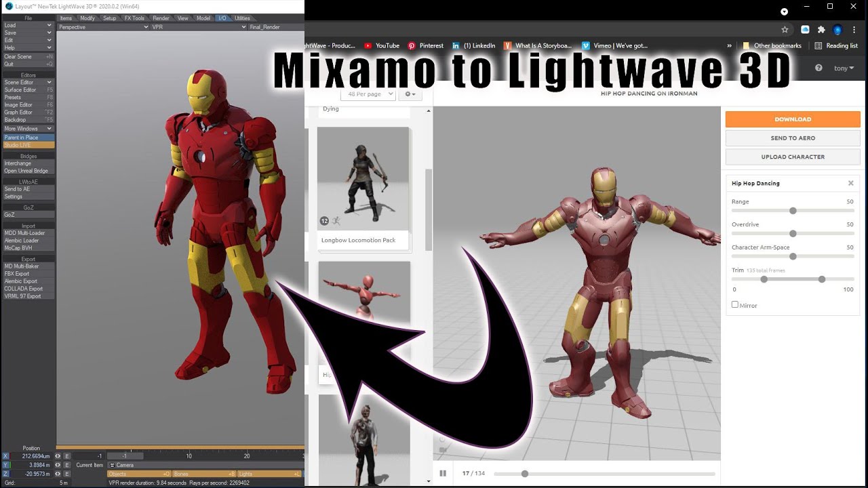Select Lights edit mode
The height and width of the screenshot is (488, 868).
click(270, 474)
